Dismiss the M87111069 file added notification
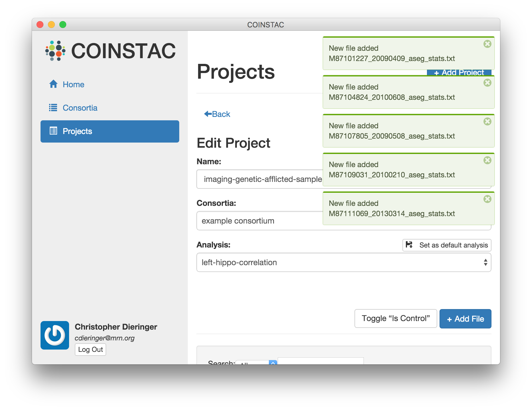Viewport: 532px width, 410px height. click(x=487, y=199)
